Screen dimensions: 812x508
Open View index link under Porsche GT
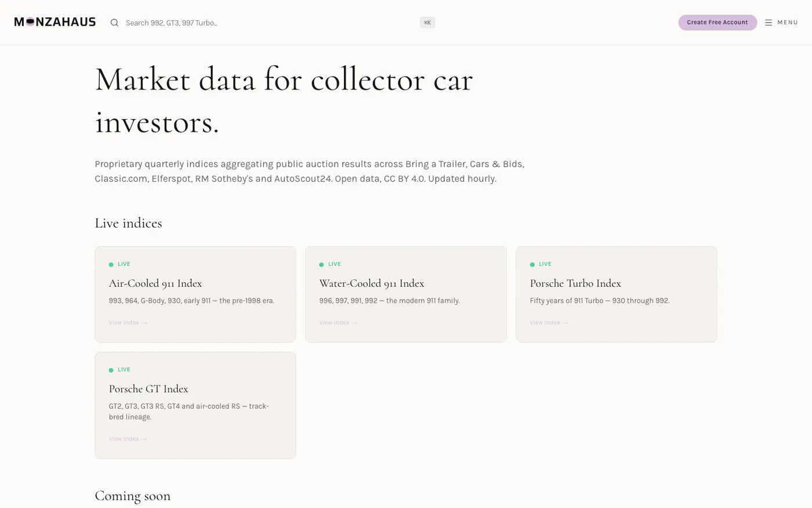tap(128, 439)
